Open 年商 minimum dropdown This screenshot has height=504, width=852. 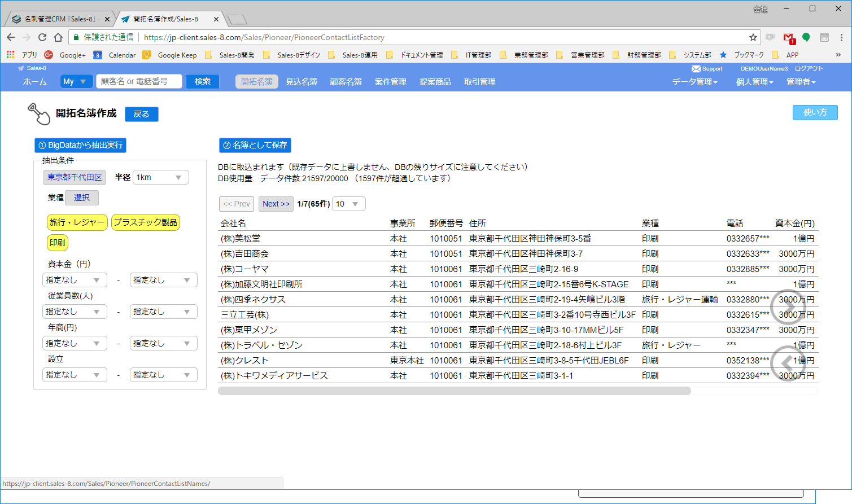[x=75, y=343]
